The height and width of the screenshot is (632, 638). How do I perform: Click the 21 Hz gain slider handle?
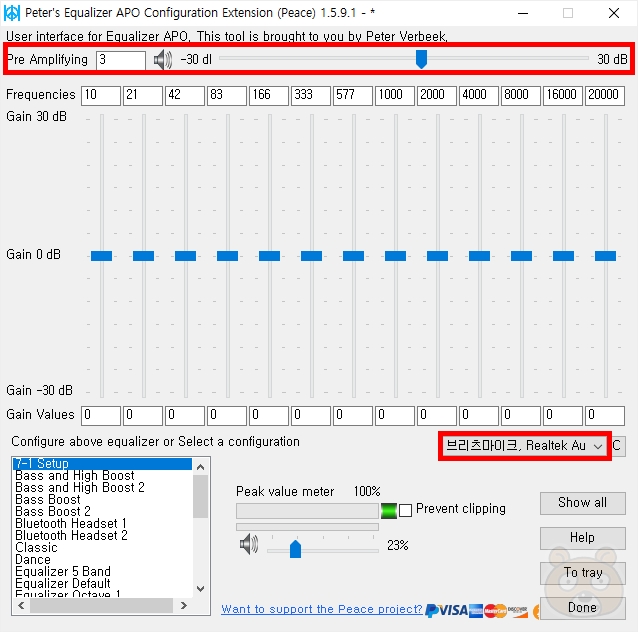[143, 256]
